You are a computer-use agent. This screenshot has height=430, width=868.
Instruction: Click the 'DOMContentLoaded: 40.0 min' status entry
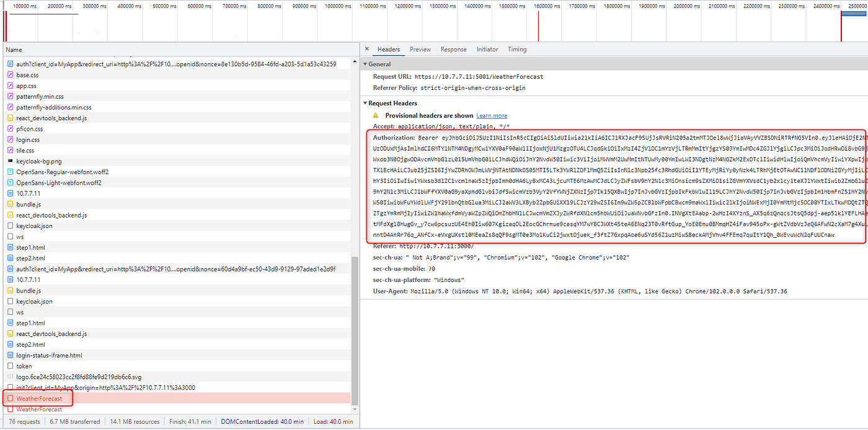263,421
